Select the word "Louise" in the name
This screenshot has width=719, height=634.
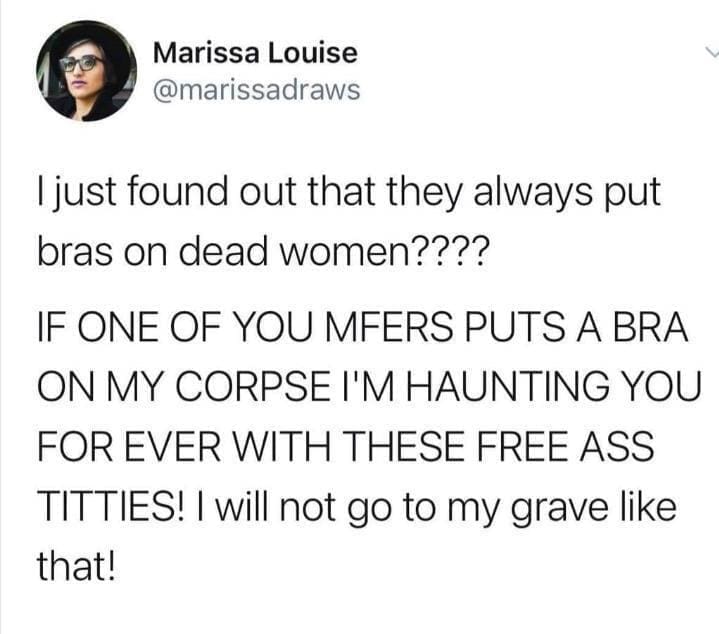pos(313,53)
